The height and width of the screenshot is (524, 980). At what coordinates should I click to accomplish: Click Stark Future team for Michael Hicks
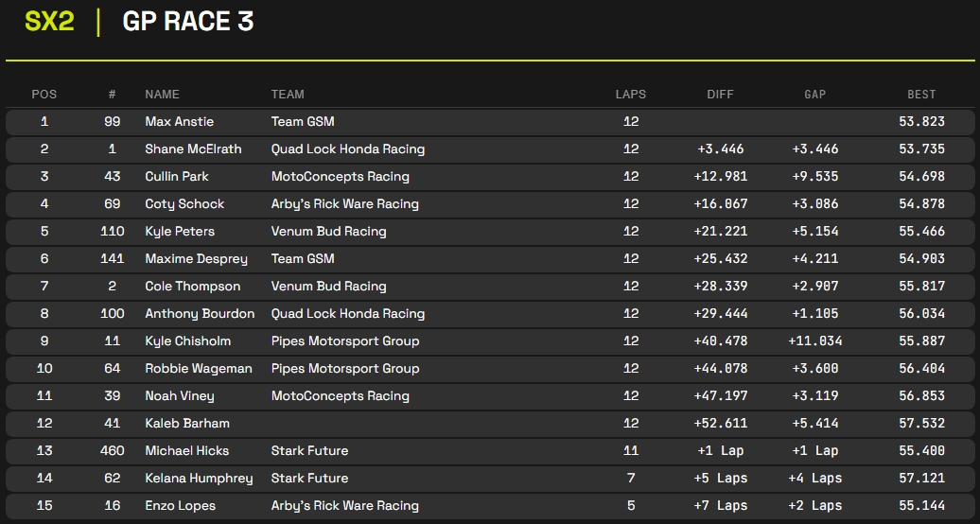point(309,451)
